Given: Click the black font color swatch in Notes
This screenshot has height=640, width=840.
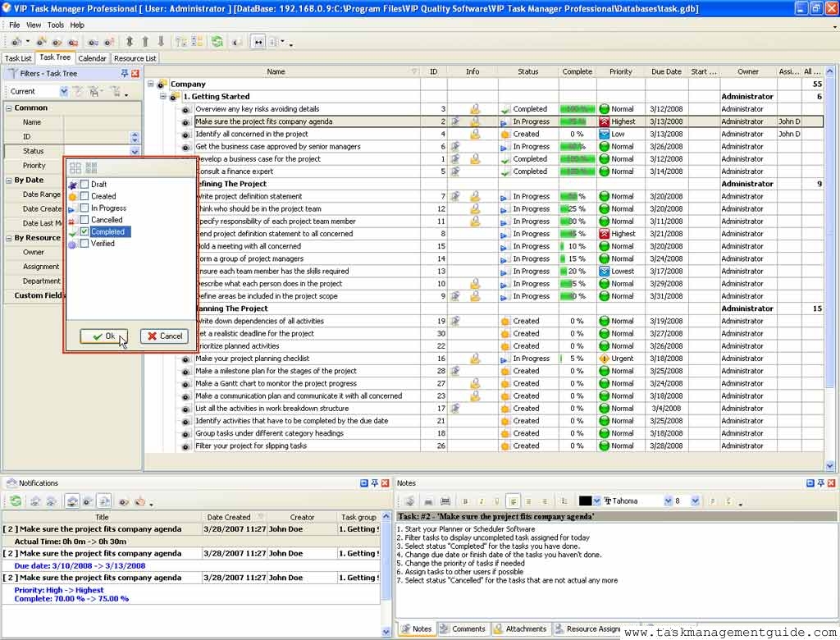Looking at the screenshot, I should [x=585, y=501].
